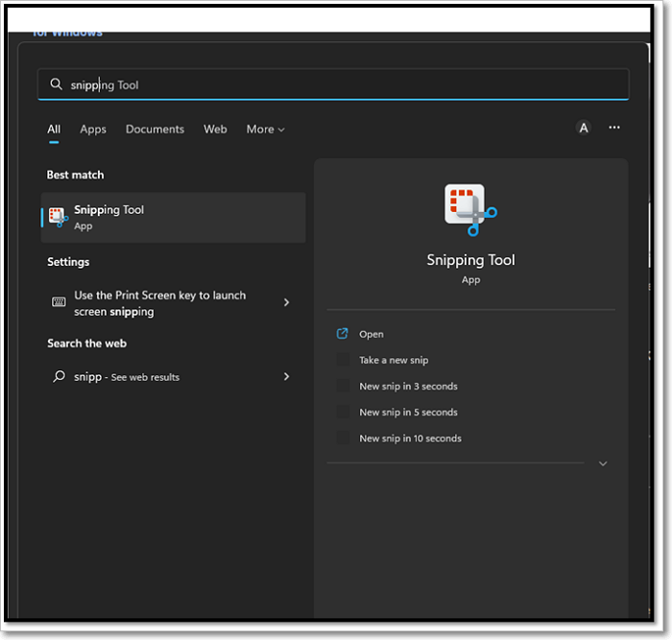The image size is (672, 640).
Task: Start New snip in 10 seconds
Action: tap(410, 438)
